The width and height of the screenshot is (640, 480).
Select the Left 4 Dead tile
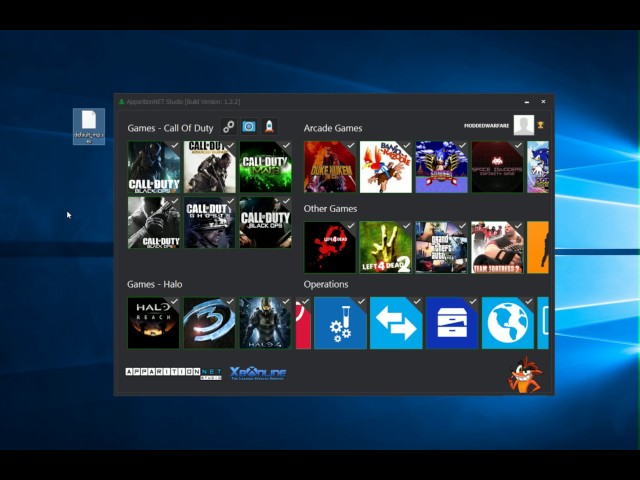point(330,247)
